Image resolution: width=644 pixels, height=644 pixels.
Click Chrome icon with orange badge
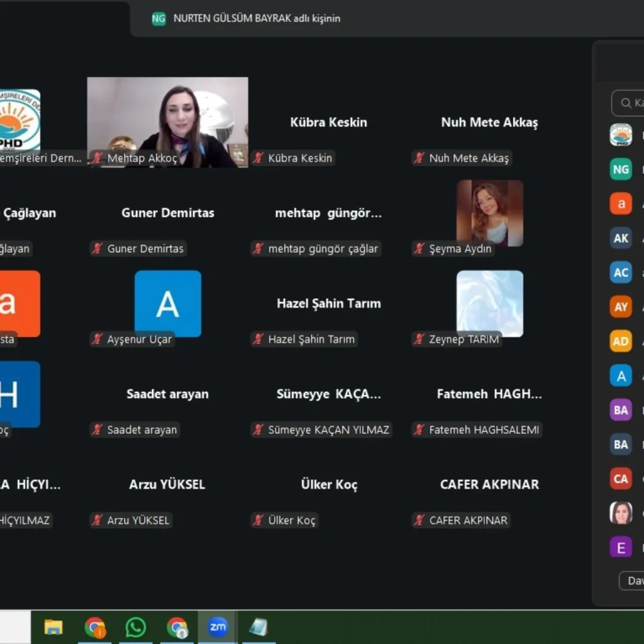(95, 627)
